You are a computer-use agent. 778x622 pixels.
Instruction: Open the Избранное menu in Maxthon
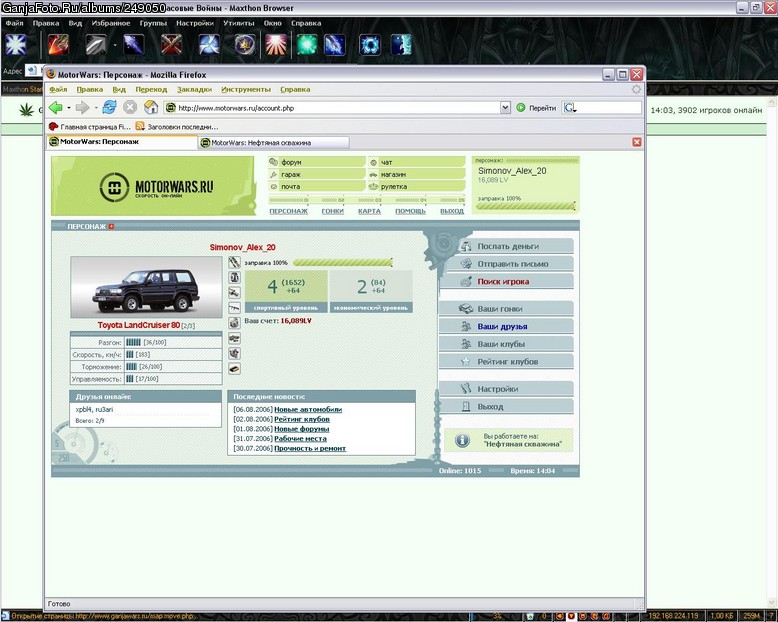coord(111,23)
